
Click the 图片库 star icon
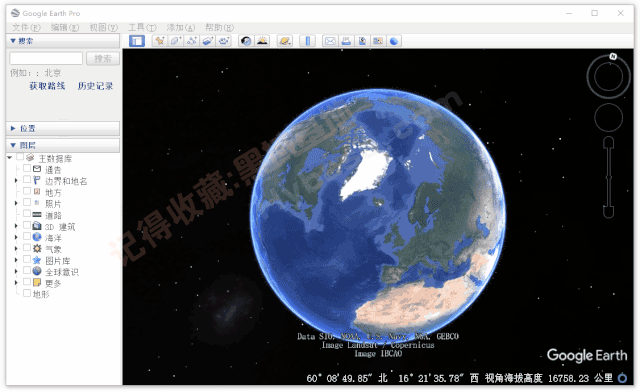pyautogui.click(x=37, y=260)
